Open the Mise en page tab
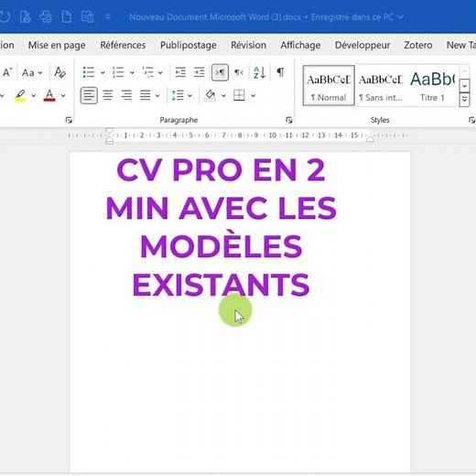The height and width of the screenshot is (476, 476). (57, 45)
